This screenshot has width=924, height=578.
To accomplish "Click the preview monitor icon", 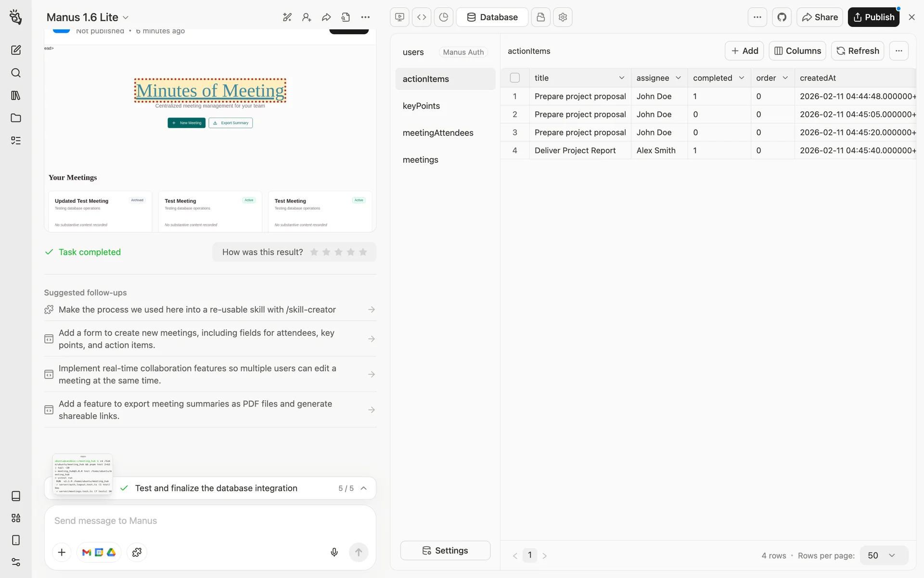I will pos(399,17).
